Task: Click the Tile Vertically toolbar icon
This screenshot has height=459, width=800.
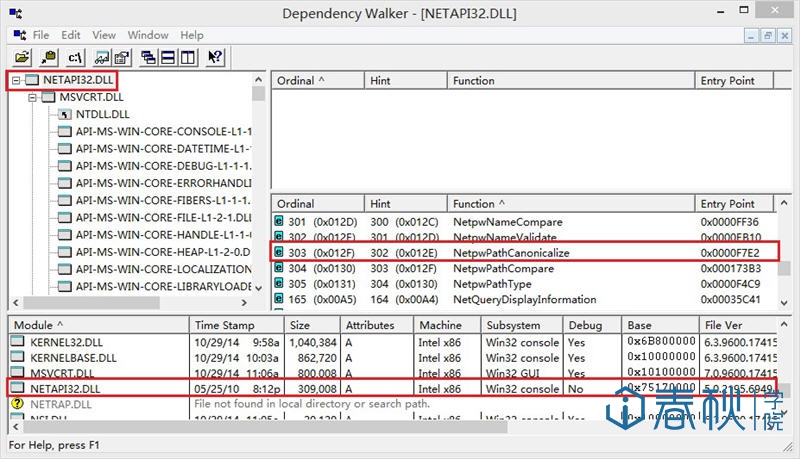Action: (187, 57)
